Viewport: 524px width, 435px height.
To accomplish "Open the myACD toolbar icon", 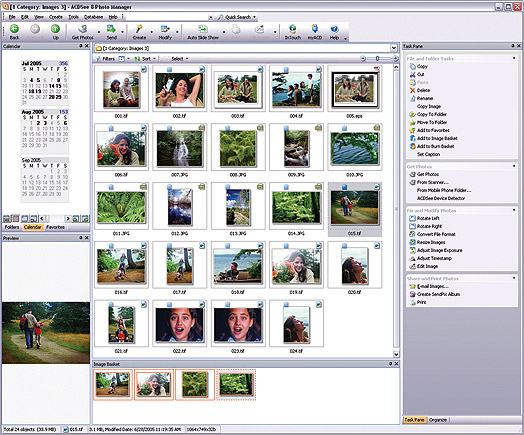I will point(314,29).
